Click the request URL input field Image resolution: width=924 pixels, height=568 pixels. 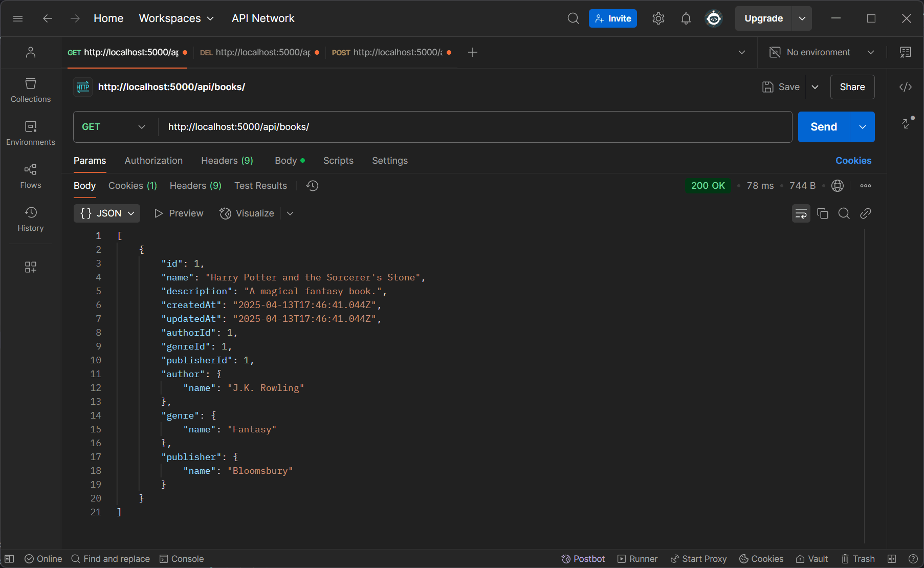tap(475, 127)
